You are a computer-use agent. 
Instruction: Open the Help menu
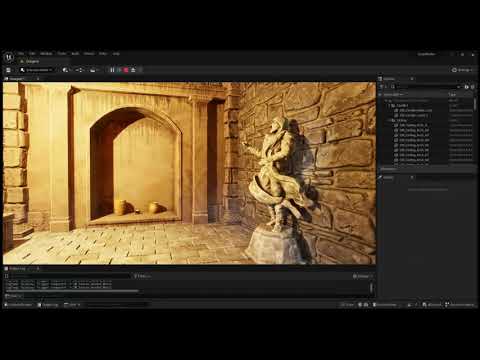point(116,54)
